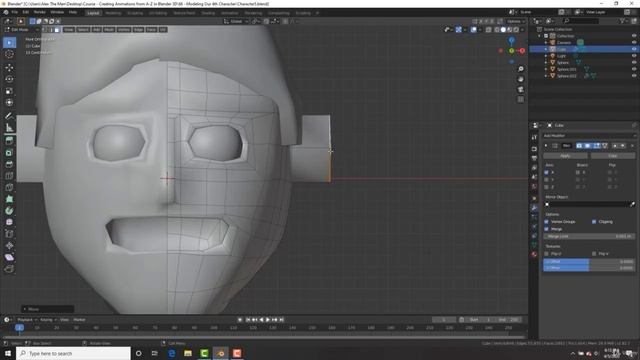
Task: Click the Mirror Object eyedropper icon
Action: (632, 204)
